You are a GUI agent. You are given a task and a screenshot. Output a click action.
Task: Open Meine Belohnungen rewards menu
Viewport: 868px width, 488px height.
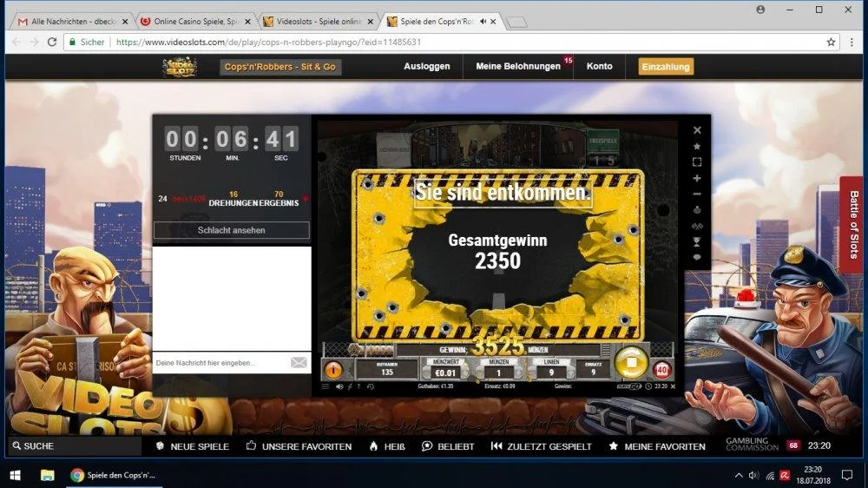pos(518,67)
